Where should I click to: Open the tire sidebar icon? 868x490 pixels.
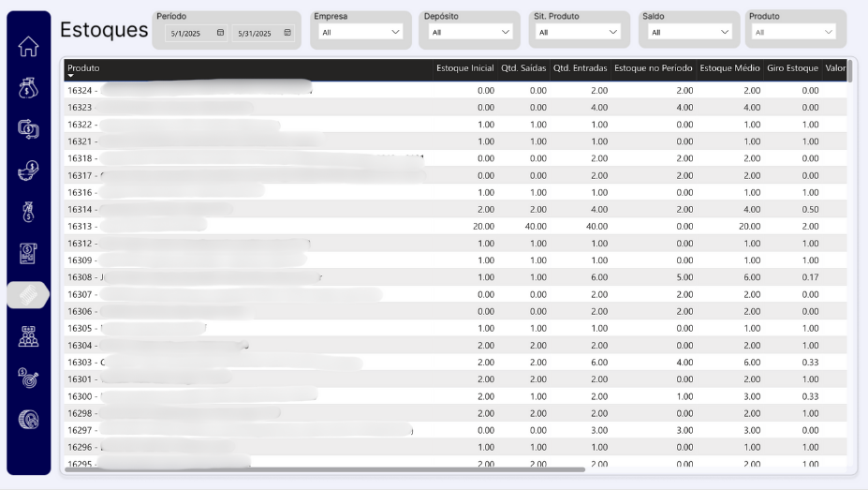[x=28, y=420]
